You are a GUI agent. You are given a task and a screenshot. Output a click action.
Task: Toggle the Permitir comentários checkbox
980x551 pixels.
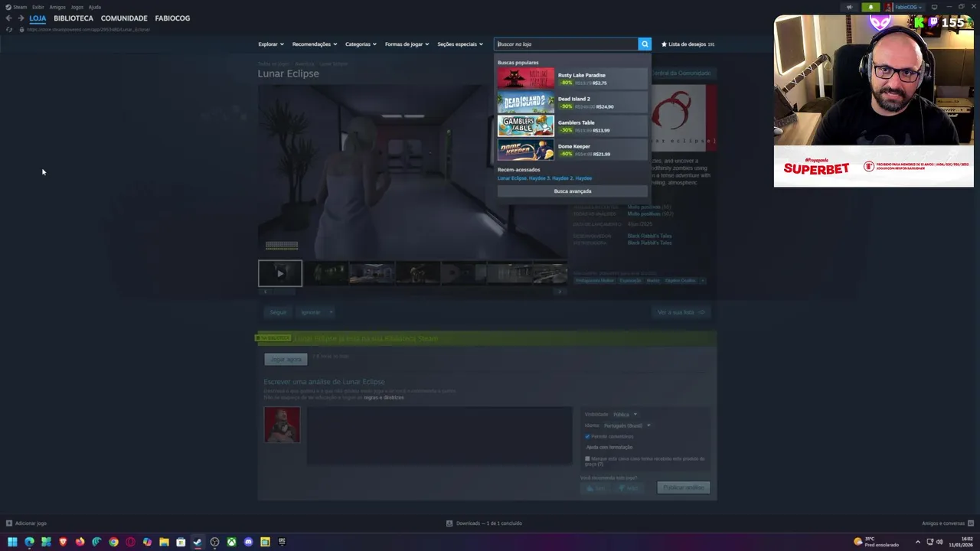[x=587, y=436]
